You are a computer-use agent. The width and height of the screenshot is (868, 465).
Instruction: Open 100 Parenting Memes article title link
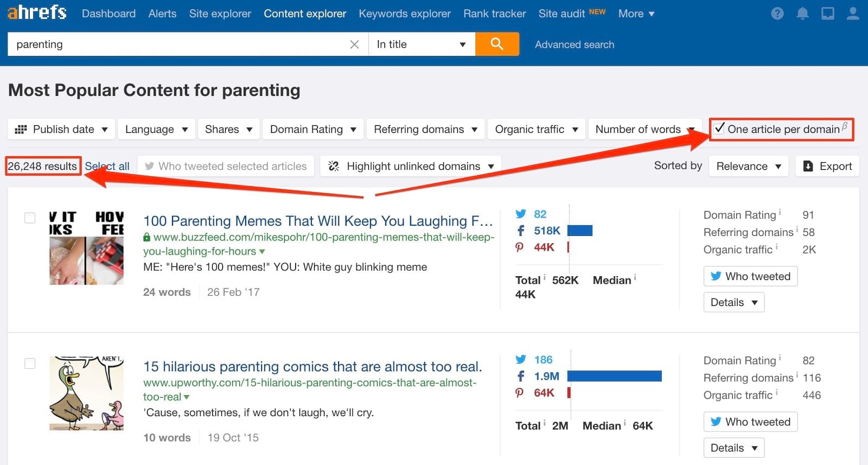pyautogui.click(x=318, y=221)
